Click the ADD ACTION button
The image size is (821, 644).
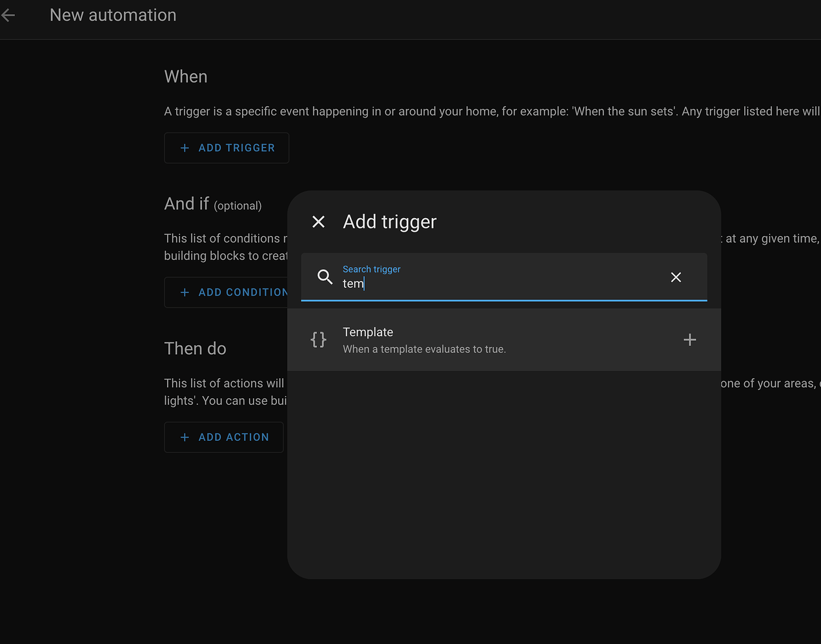224,437
